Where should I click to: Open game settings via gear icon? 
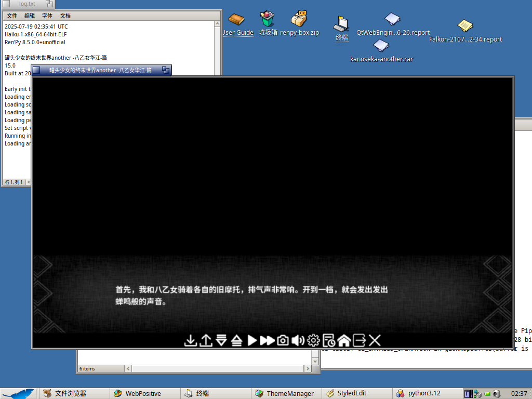pos(313,340)
